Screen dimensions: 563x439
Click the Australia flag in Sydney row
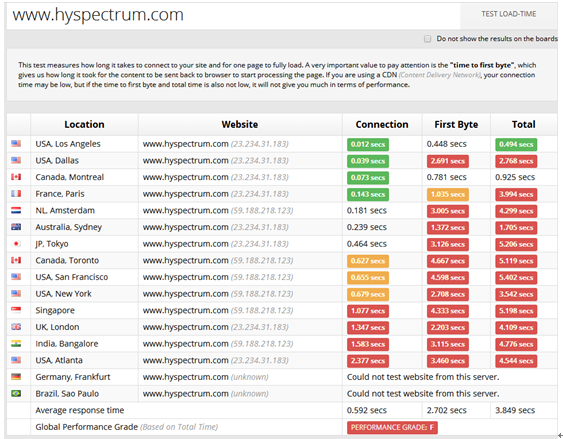16,227
